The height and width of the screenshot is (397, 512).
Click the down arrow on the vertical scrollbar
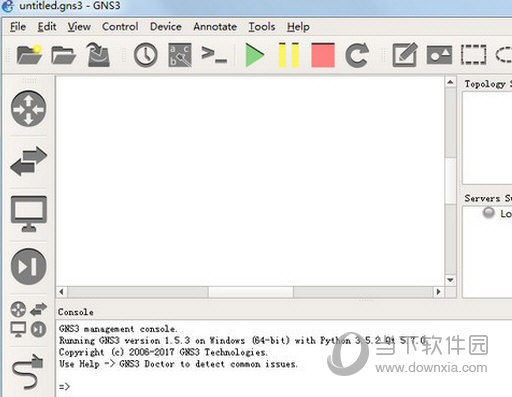click(450, 280)
